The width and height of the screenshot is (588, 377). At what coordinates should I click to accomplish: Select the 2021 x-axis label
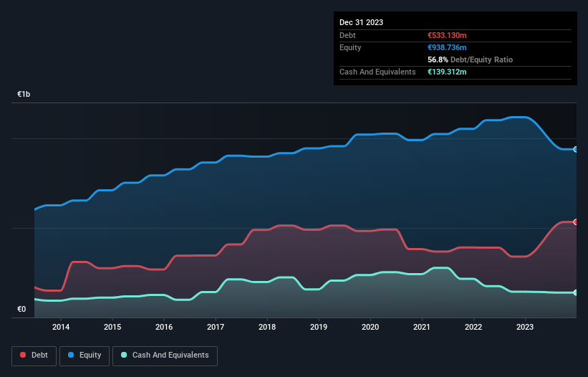coord(422,327)
